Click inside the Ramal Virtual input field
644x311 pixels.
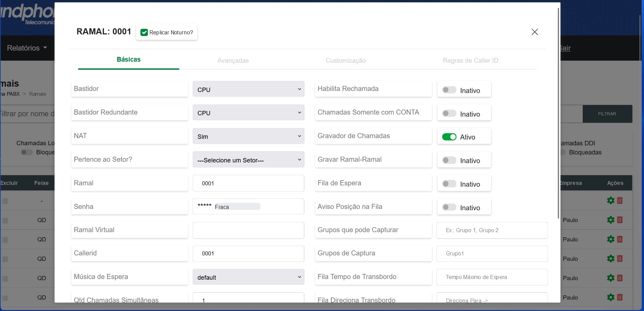[248, 230]
